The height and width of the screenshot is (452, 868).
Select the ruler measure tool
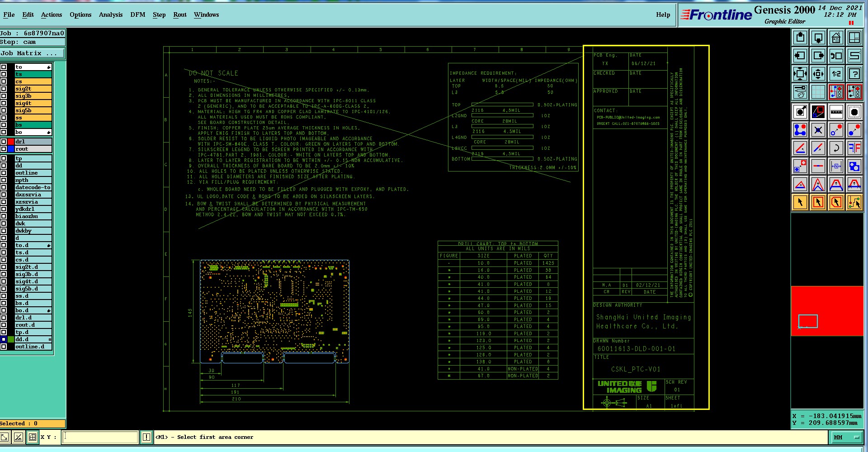[836, 112]
